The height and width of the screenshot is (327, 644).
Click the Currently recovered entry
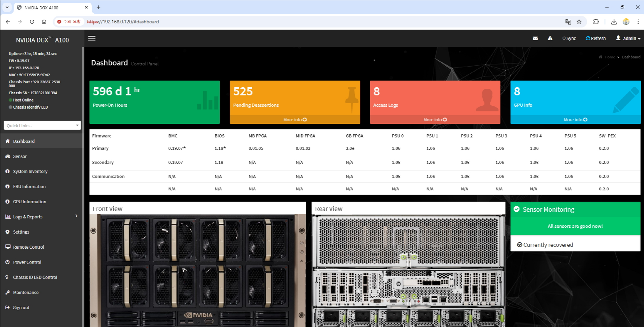[x=545, y=245]
